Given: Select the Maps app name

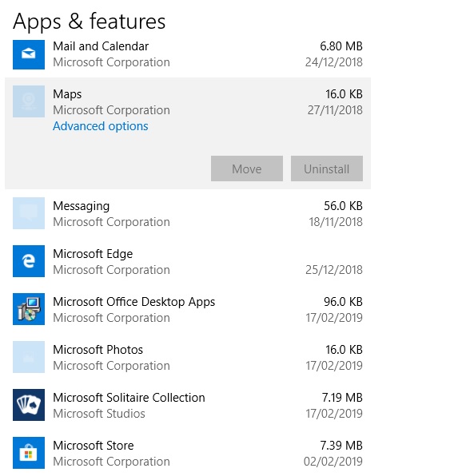Looking at the screenshot, I should [67, 94].
